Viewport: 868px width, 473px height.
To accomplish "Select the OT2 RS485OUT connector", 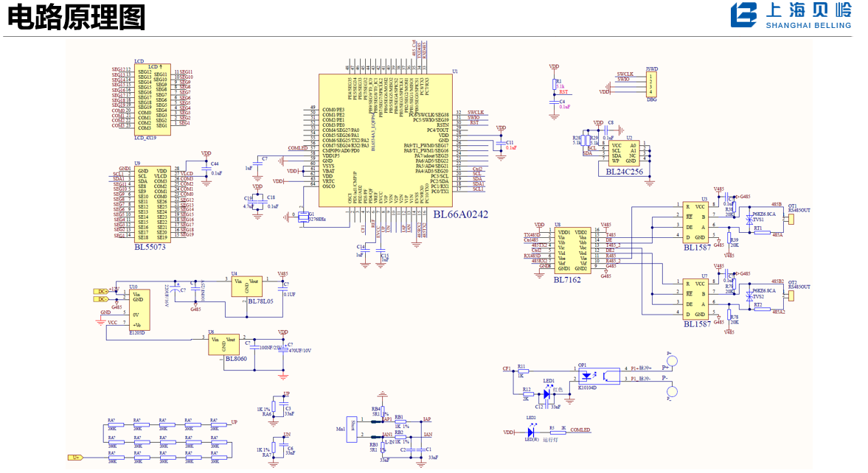I will [791, 295].
